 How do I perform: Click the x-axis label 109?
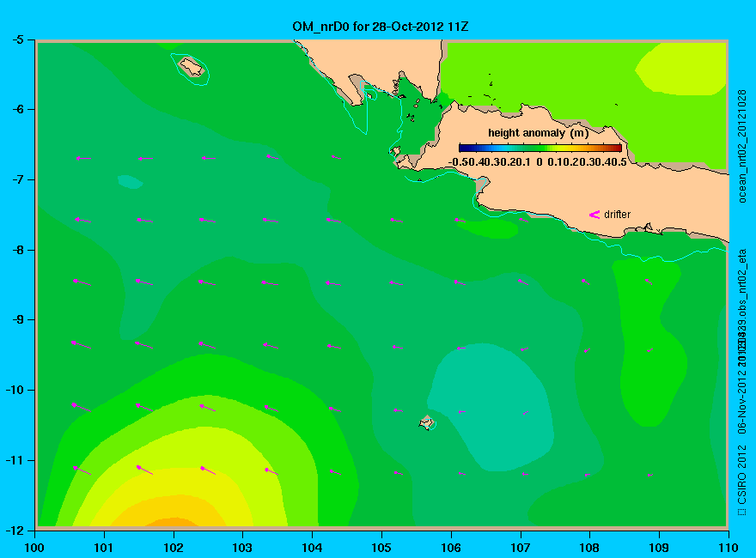[659, 548]
